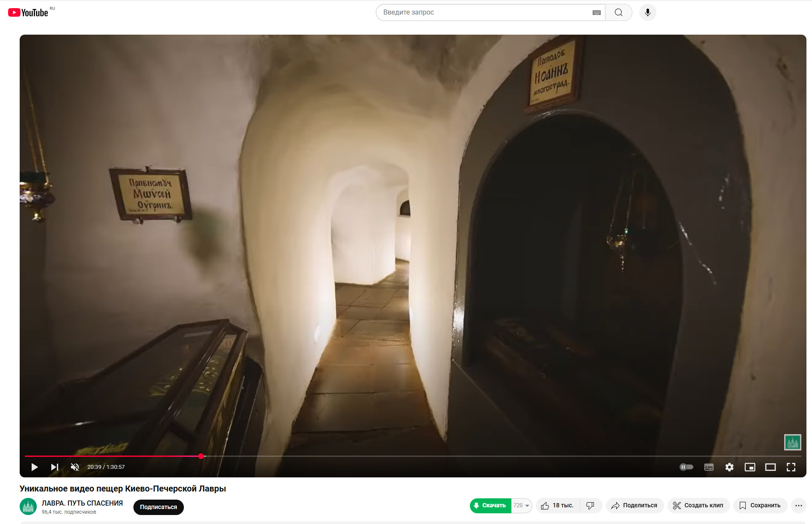Image resolution: width=812 pixels, height=524 pixels.
Task: Unmute the video sound
Action: [75, 467]
